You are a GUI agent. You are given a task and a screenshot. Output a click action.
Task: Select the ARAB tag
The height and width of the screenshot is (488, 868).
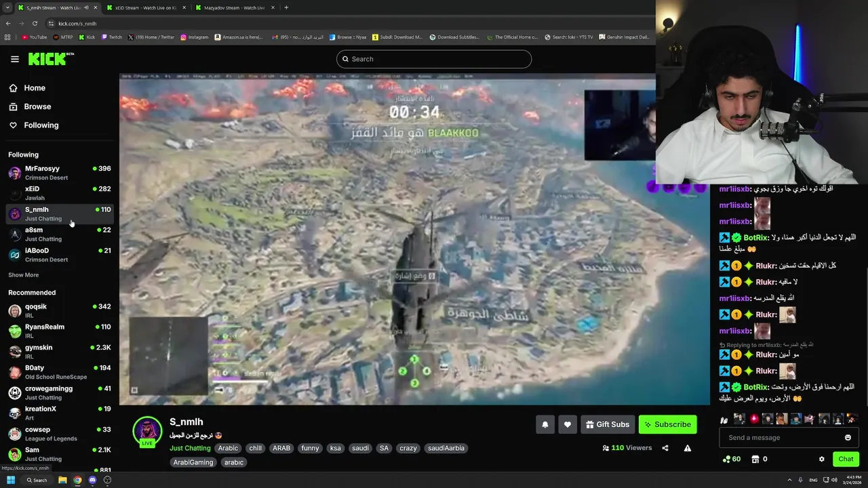tap(281, 448)
